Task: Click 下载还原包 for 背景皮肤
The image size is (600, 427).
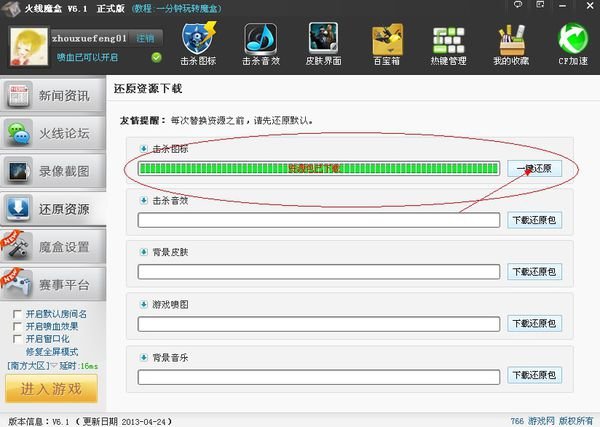Action: 534,272
